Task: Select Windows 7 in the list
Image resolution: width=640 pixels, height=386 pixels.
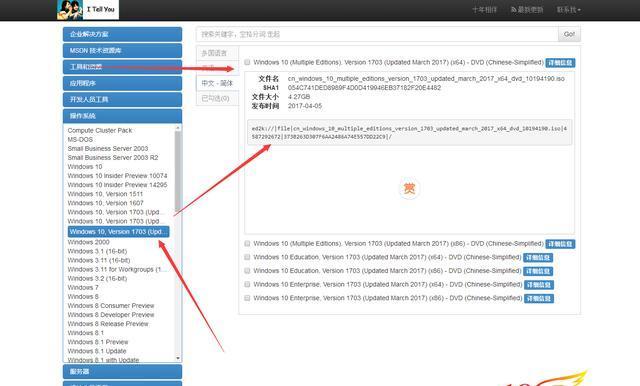Action: coord(83,287)
